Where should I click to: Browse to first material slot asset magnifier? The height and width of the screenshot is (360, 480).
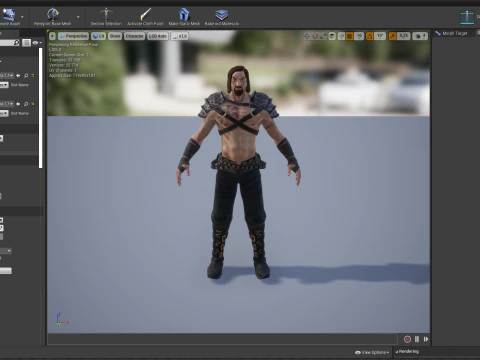(x=26, y=76)
